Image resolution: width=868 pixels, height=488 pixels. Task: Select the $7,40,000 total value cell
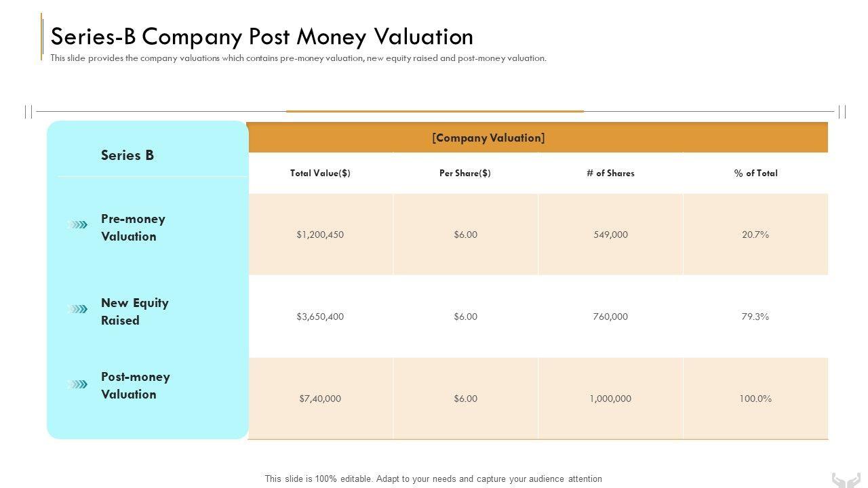point(320,399)
